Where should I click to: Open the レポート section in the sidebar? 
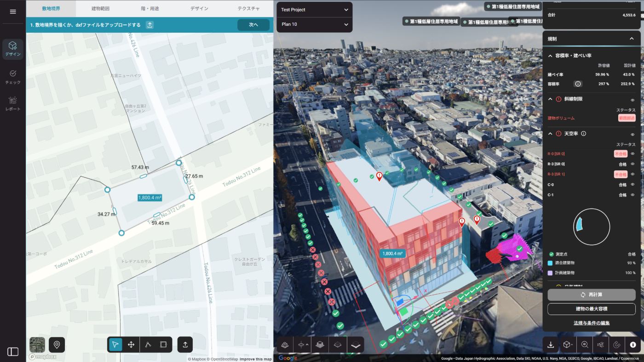tap(13, 104)
